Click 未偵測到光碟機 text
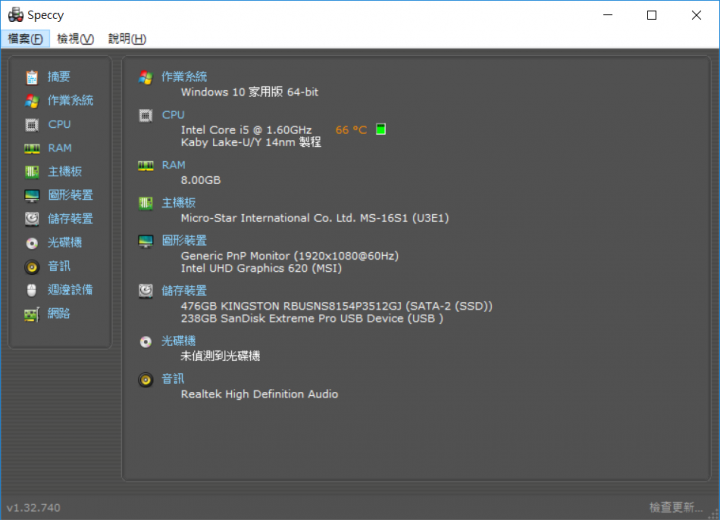Viewport: 720px width, 520px height. pyautogui.click(x=220, y=356)
